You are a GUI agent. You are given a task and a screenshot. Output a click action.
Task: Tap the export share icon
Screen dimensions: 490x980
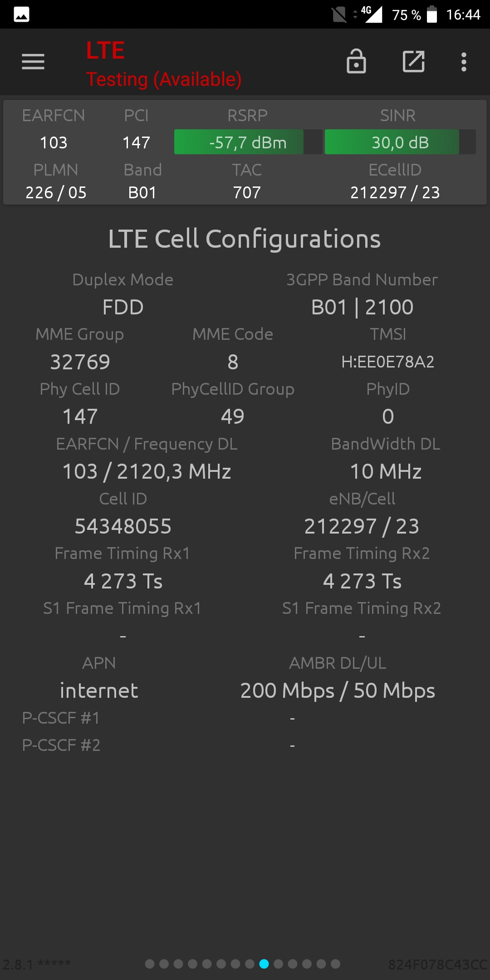[414, 61]
